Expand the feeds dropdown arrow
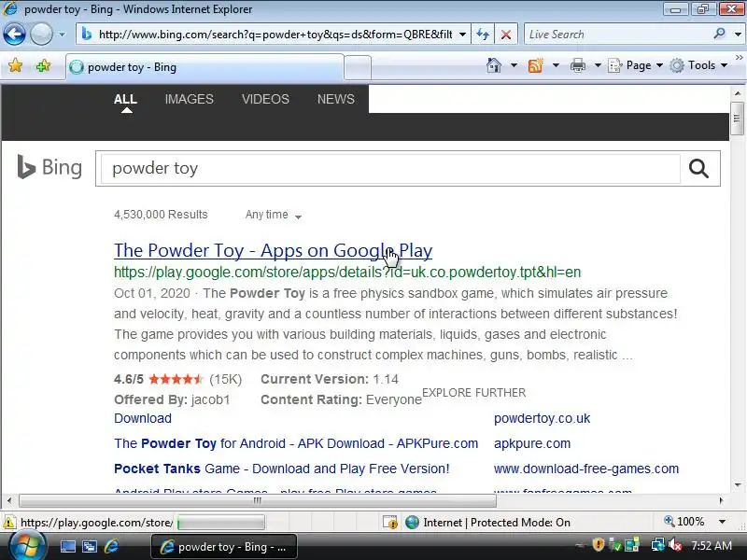Viewport: 747px width, 560px height. (x=556, y=65)
